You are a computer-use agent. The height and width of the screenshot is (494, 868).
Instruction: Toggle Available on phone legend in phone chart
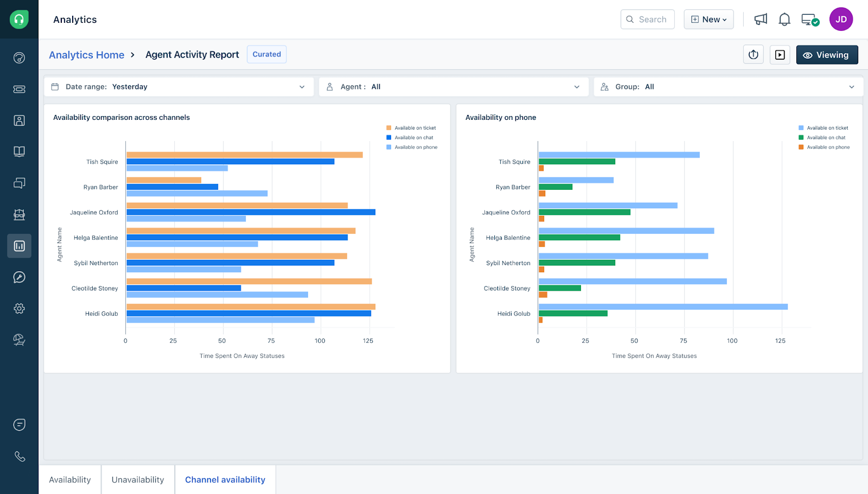[824, 147]
